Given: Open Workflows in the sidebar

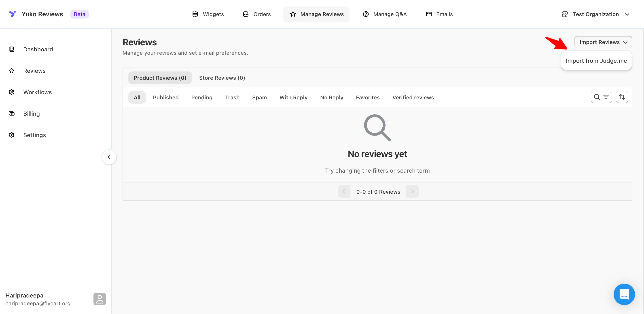Looking at the screenshot, I should (38, 92).
